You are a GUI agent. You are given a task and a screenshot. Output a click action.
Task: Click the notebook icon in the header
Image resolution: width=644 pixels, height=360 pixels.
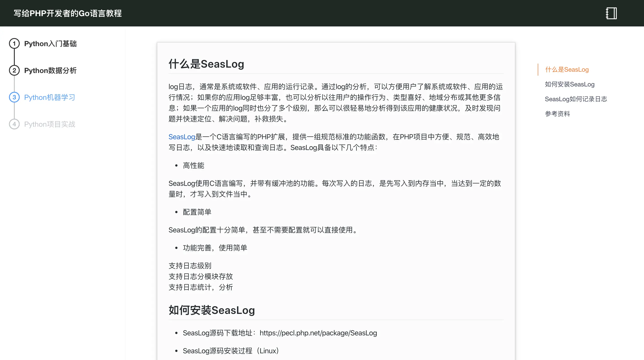(x=611, y=13)
